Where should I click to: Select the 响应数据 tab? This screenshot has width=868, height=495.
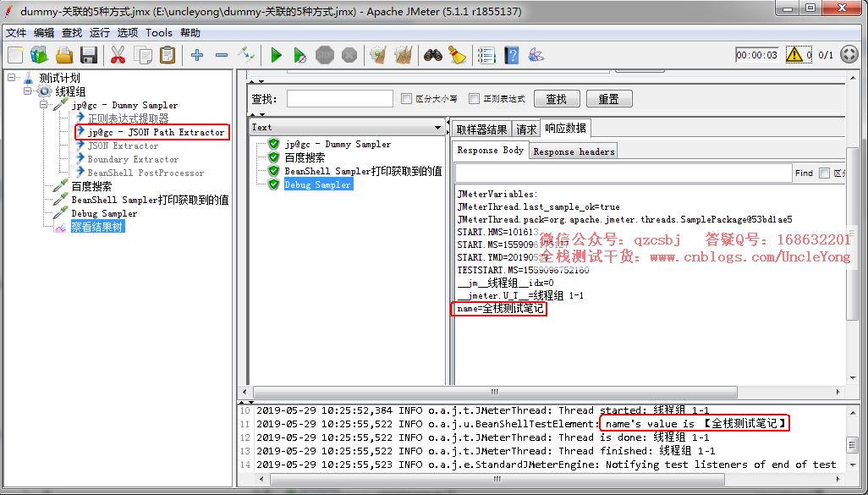coord(565,128)
